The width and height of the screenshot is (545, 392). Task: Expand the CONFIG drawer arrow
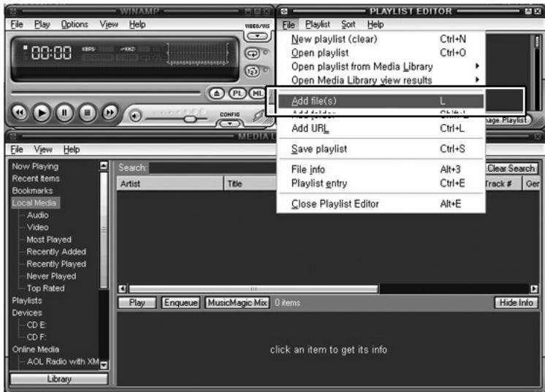(x=229, y=123)
